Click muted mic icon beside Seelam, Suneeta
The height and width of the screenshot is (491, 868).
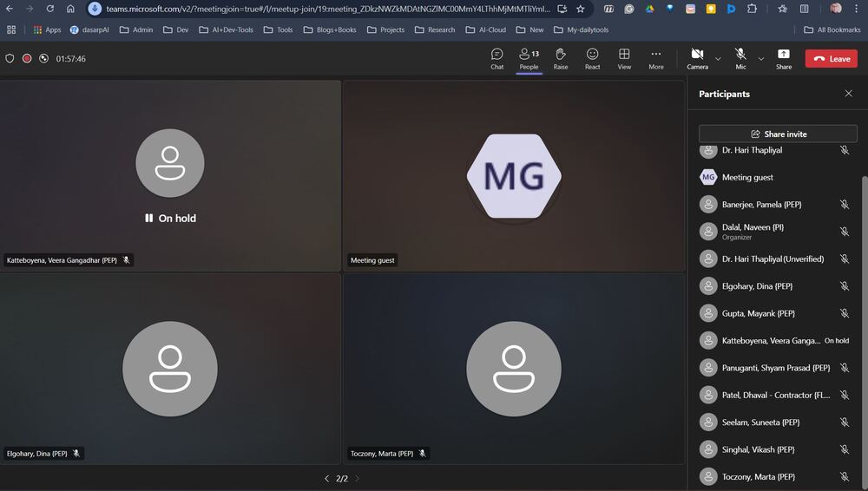(x=845, y=422)
